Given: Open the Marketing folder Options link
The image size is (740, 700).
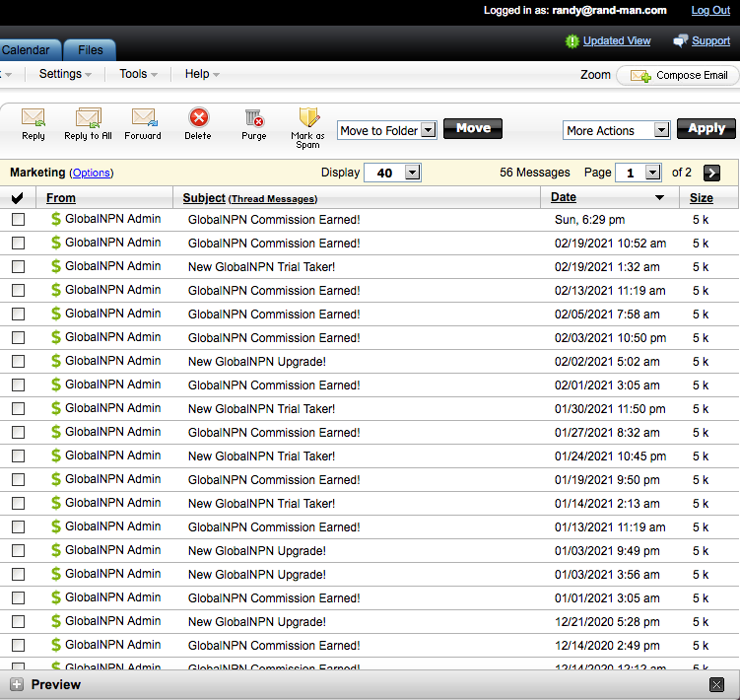Looking at the screenshot, I should pos(92,173).
